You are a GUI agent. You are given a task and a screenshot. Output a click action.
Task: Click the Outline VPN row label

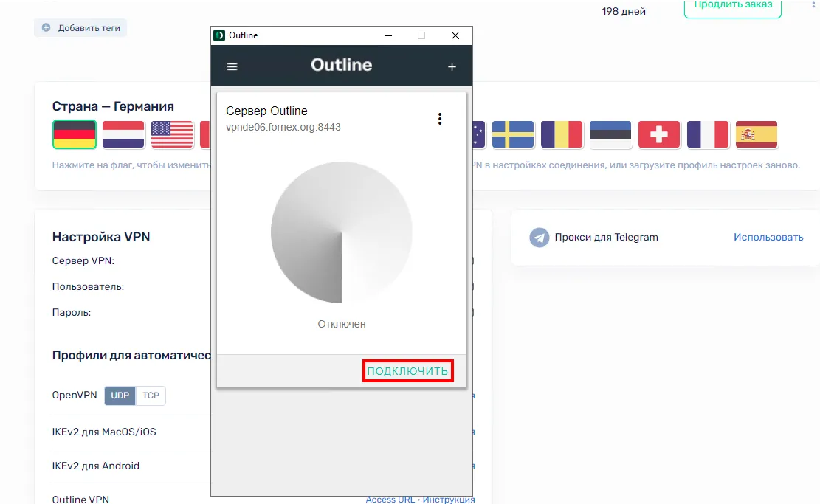80,500
